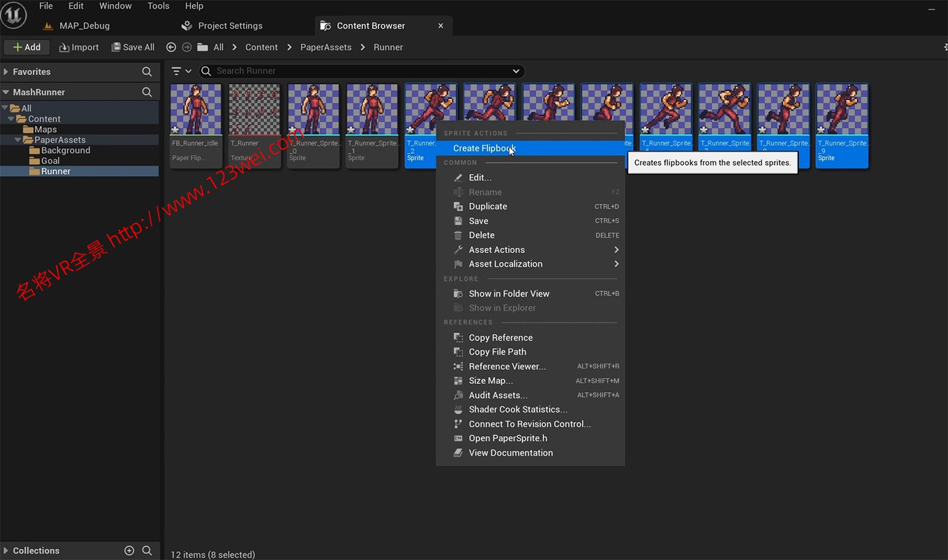Search collections using magnifier icon
Viewport: 948px width, 560px height.
click(147, 551)
